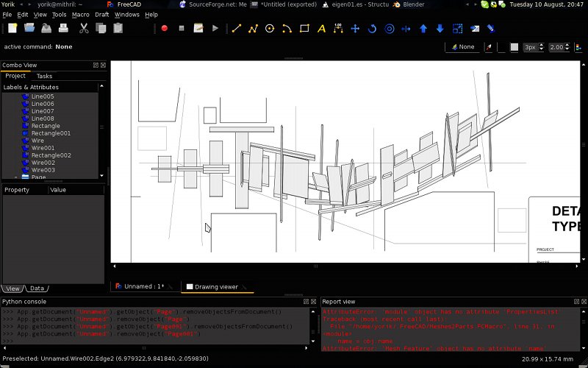Save the document with the Save icon
The width and height of the screenshot is (588, 368).
pyautogui.click(x=46, y=28)
